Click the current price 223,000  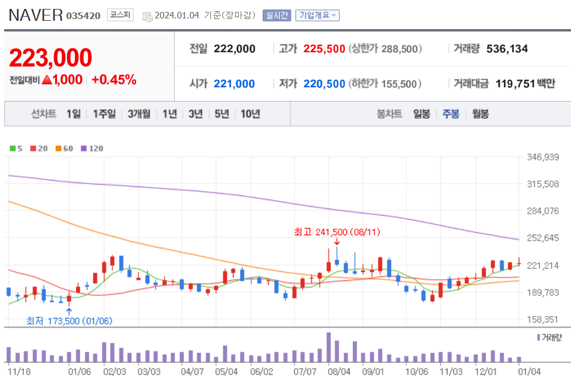[51, 58]
